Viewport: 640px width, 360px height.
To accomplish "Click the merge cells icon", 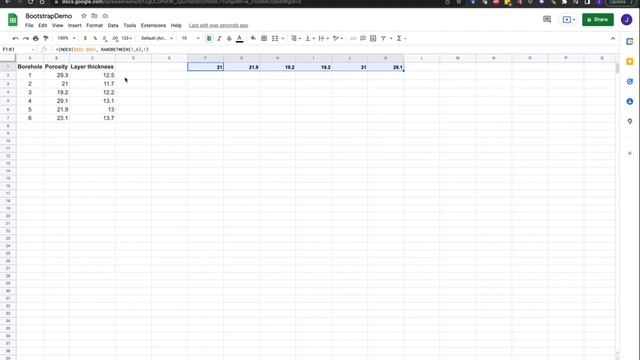I will pyautogui.click(x=275, y=38).
